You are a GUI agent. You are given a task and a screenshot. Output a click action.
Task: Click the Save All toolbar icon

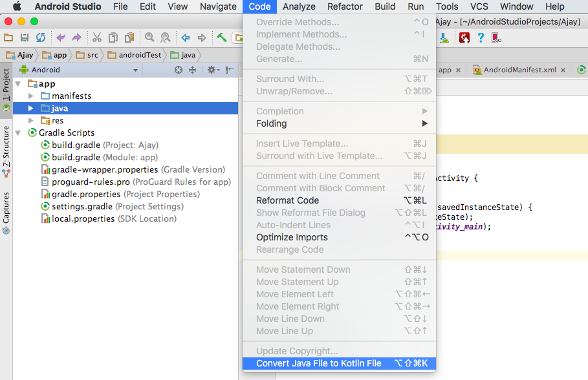tap(25, 38)
